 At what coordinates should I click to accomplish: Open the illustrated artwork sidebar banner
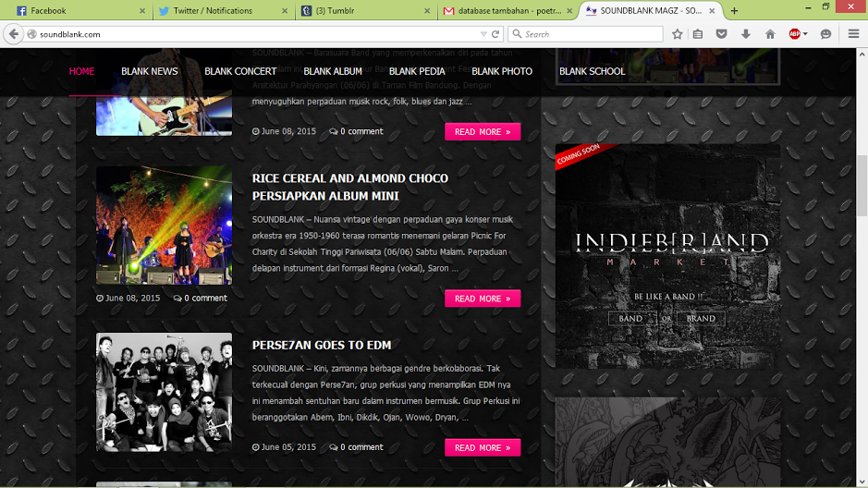[x=668, y=442]
